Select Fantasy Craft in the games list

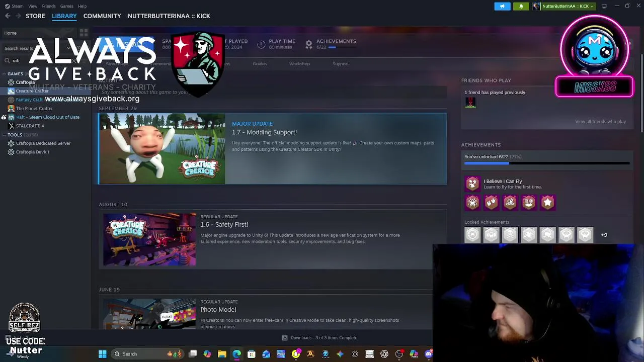(29, 100)
